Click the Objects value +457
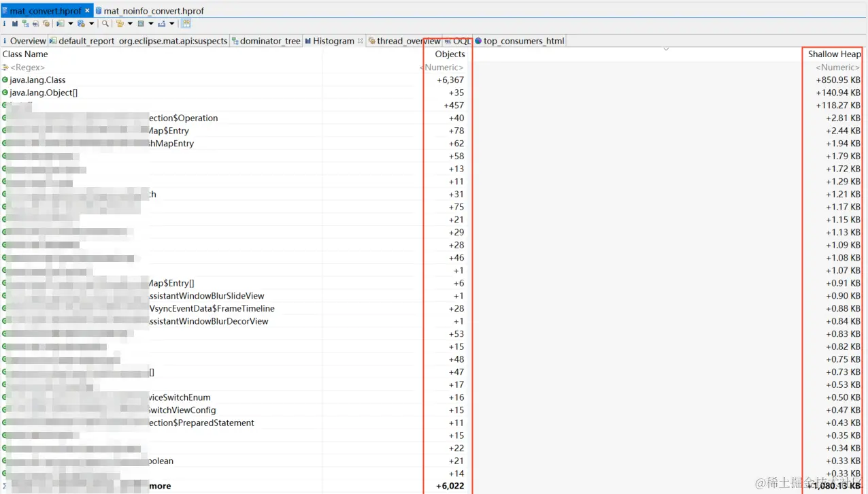The height and width of the screenshot is (494, 868). coord(454,105)
